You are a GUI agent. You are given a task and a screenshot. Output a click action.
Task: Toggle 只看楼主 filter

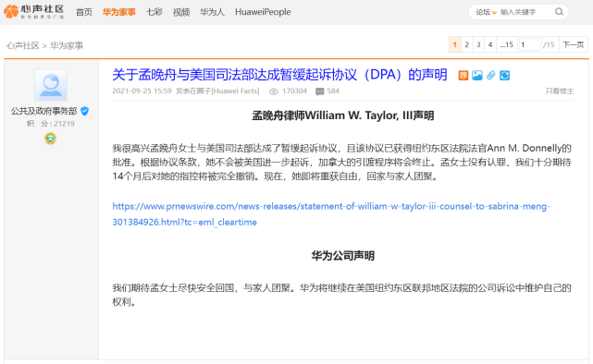(x=560, y=91)
